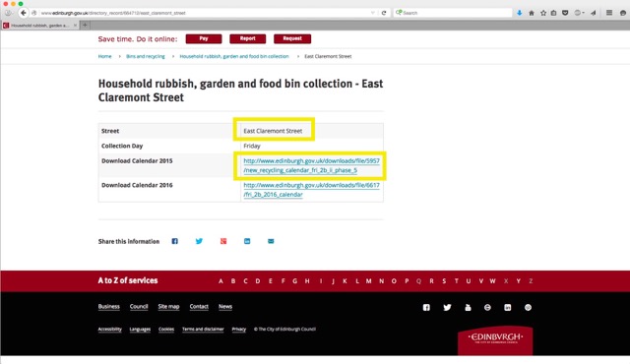Image resolution: width=630 pixels, height=364 pixels.
Task: Save the page to Pocket icon
Action: pyautogui.click(x=565, y=13)
